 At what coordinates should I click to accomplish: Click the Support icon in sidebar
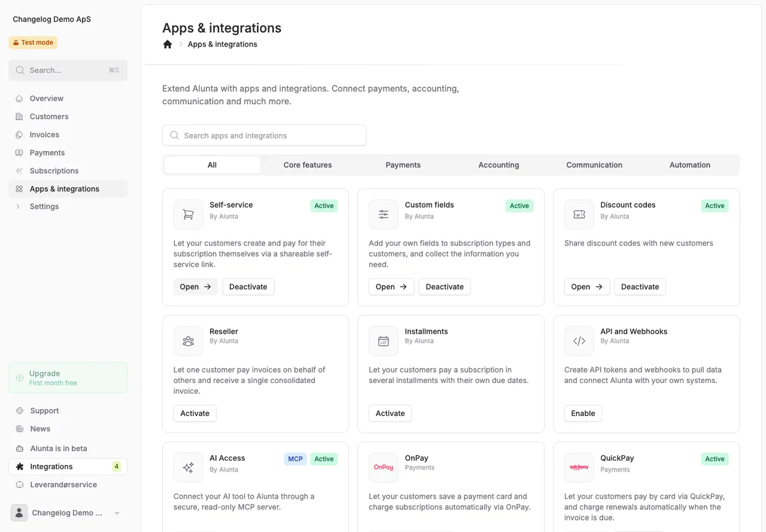point(20,411)
